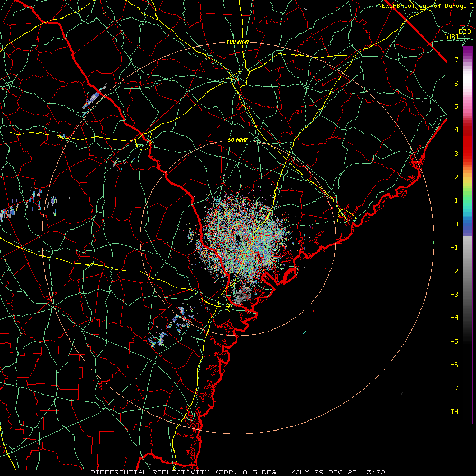This screenshot has height=476, width=476.
Task: Click the -3 value on color scale
Action: coord(454,295)
